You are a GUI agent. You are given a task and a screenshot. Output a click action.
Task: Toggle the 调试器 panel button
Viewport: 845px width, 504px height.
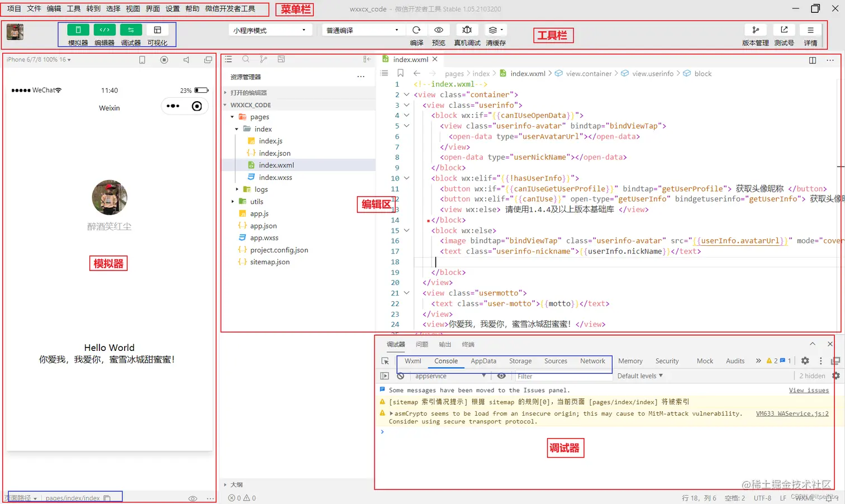pos(131,30)
